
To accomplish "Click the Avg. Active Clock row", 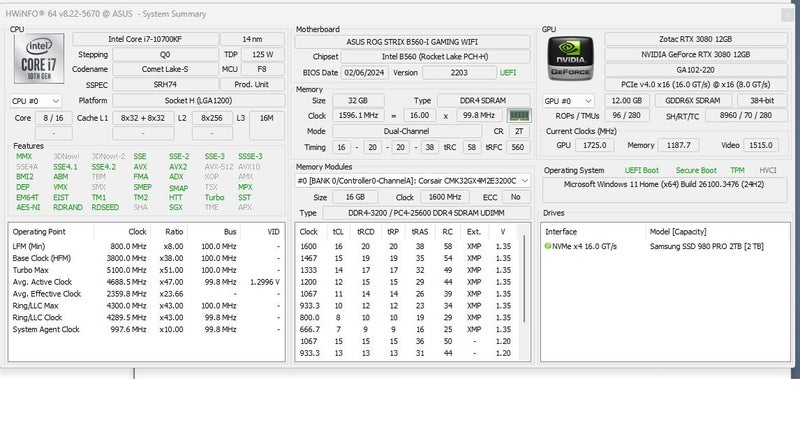I will coord(146,282).
